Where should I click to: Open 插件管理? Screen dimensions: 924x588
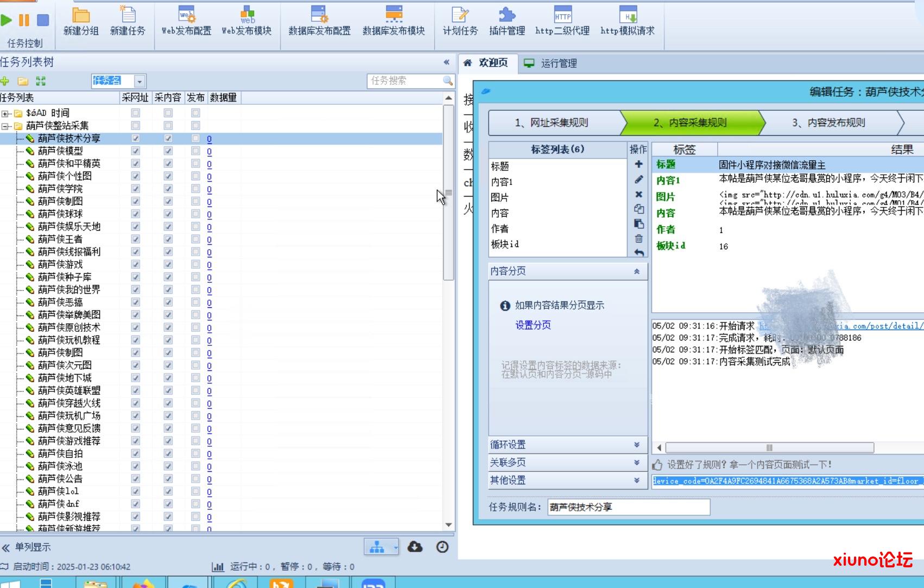coord(507,21)
